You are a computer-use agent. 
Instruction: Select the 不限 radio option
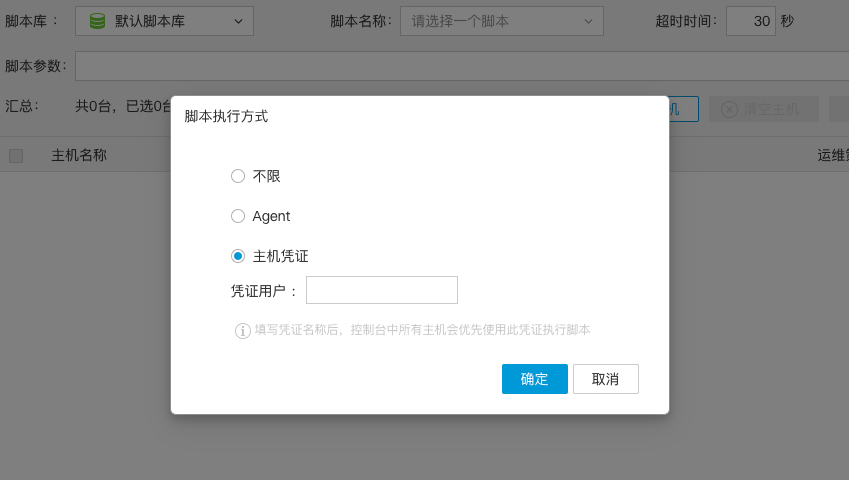coord(238,176)
